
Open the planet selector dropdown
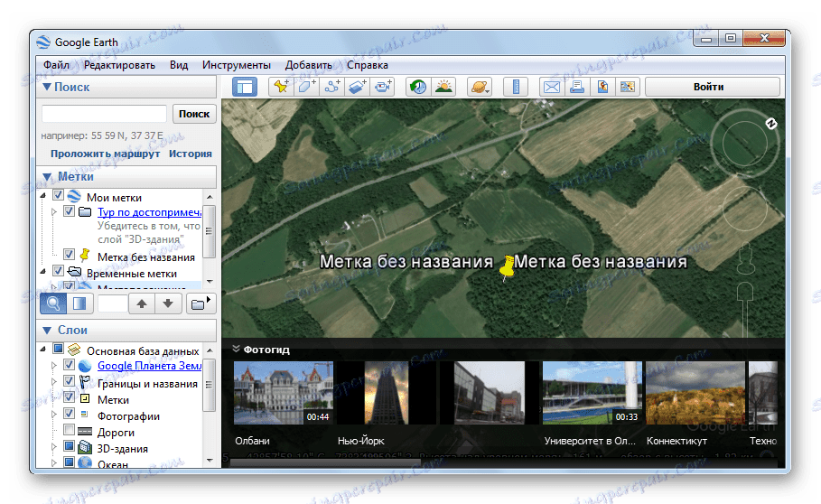pos(479,88)
